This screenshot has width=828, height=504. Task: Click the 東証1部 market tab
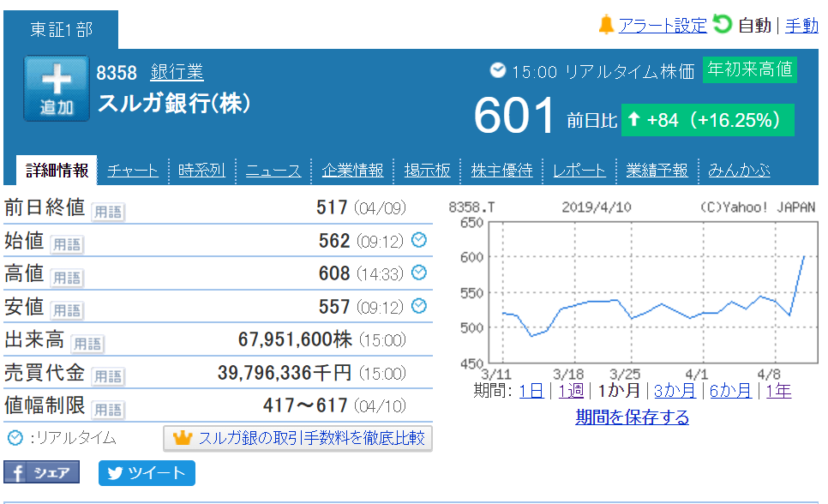(61, 30)
